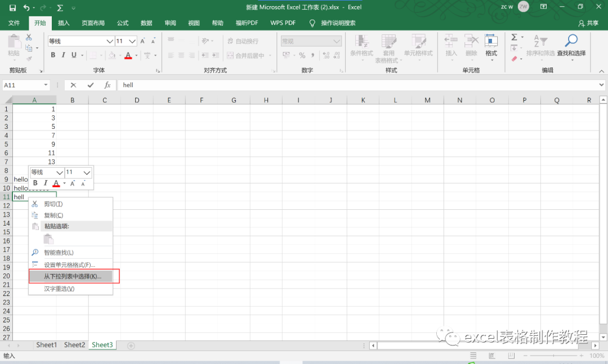This screenshot has height=364, width=608.
Task: Switch to the Formulas (公式) tab
Action: click(x=123, y=23)
